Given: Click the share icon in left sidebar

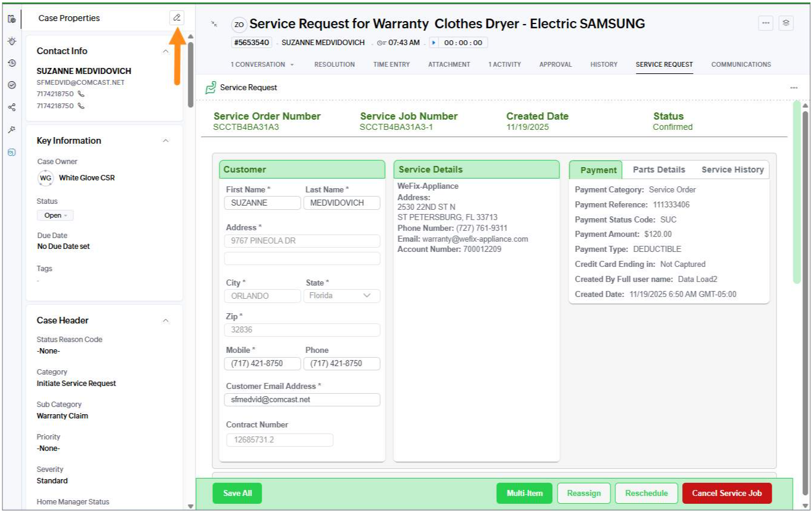Looking at the screenshot, I should (x=11, y=108).
